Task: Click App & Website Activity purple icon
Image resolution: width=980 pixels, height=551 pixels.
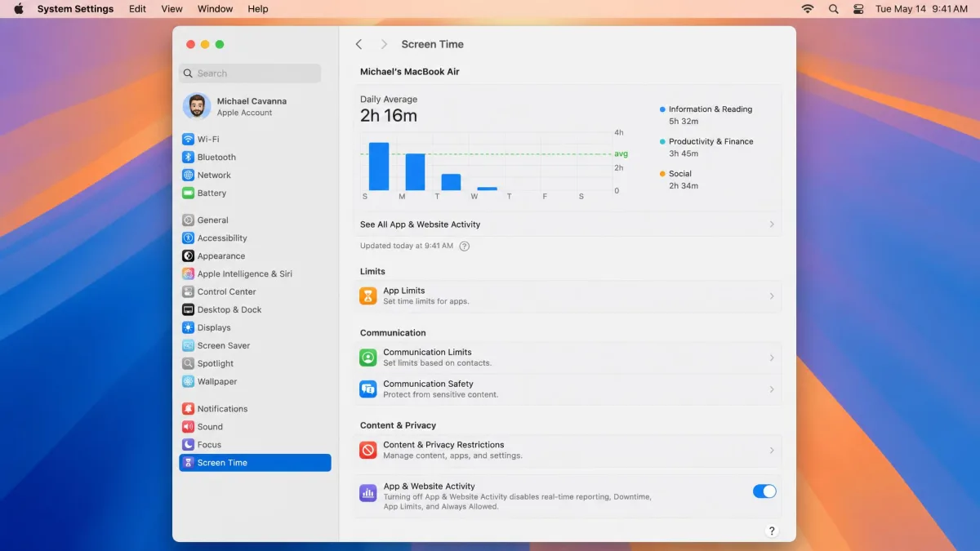Action: click(368, 493)
